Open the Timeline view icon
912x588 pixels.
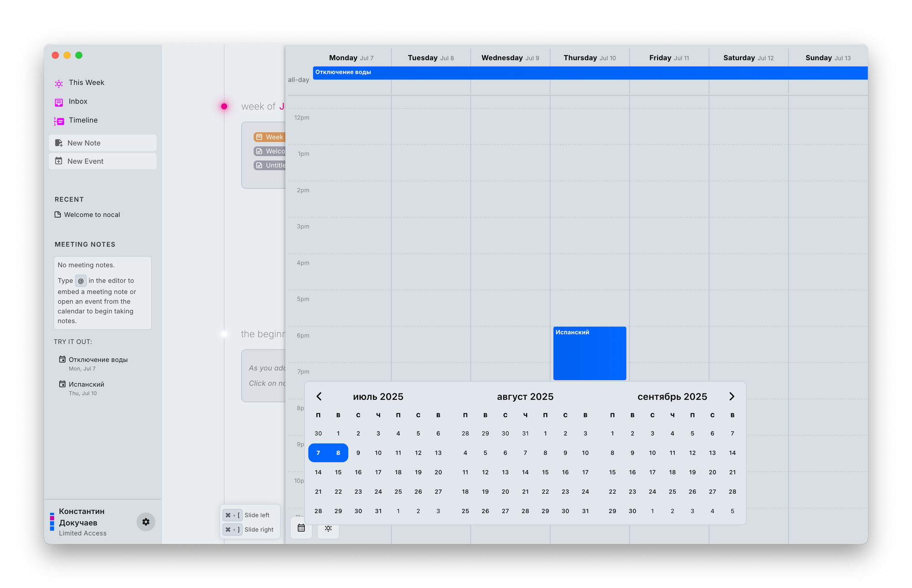[x=59, y=121]
